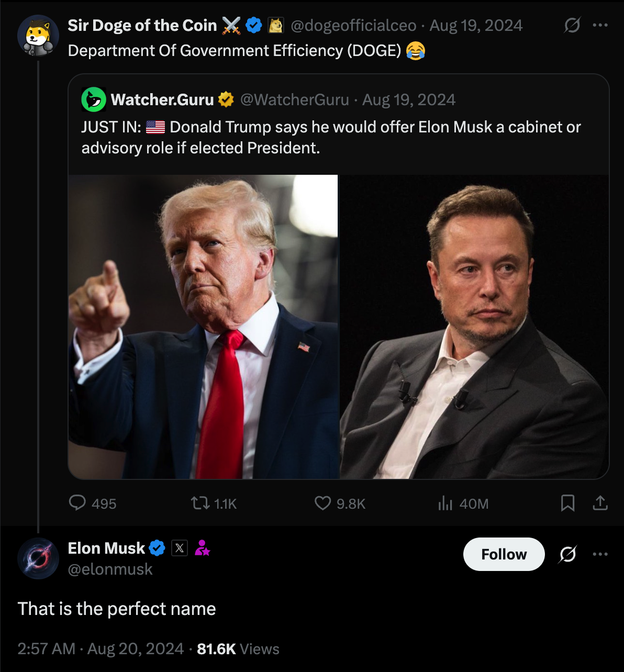Follow Elon Musk
Viewport: 624px width, 672px height.
504,554
